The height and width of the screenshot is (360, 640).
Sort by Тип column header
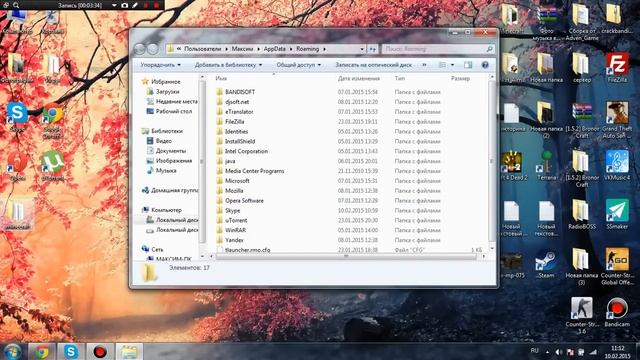[x=400, y=78]
